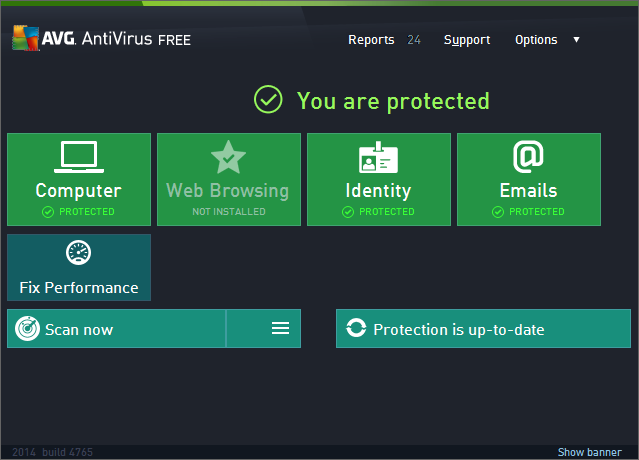The height and width of the screenshot is (460, 639).
Task: Click the Emails @ icon
Action: click(x=528, y=156)
